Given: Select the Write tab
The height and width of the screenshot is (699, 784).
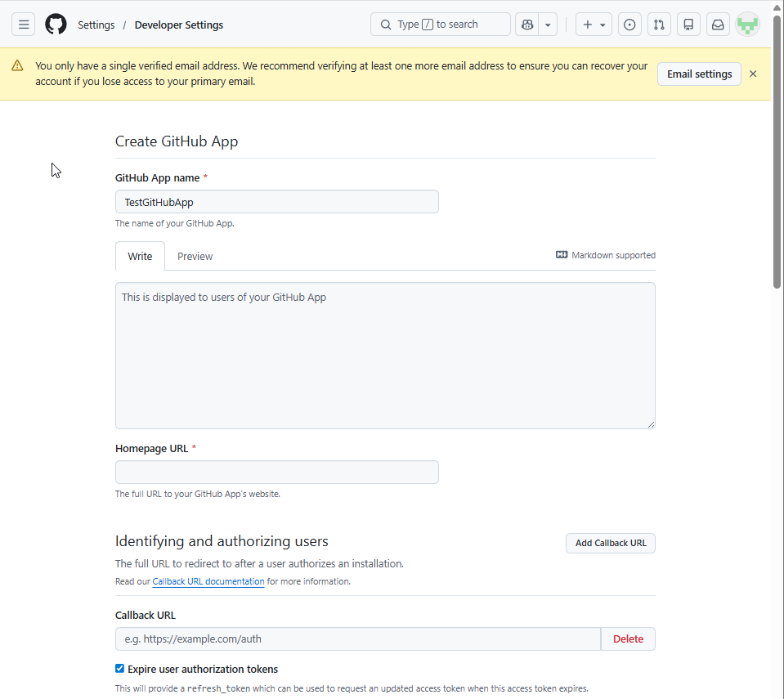Looking at the screenshot, I should pyautogui.click(x=140, y=256).
